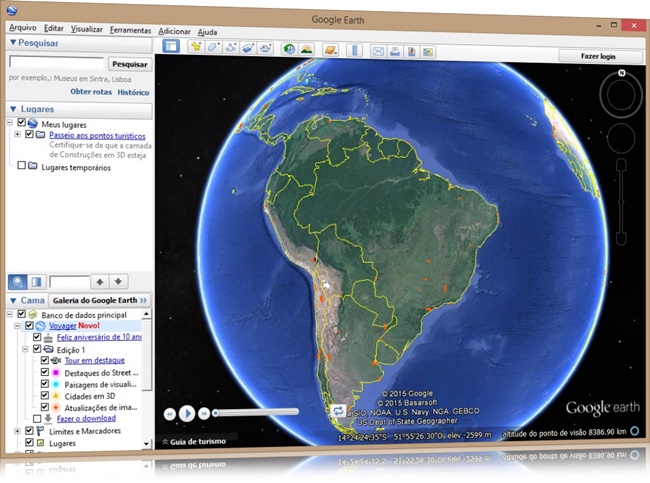Click the Voyager globe icon in layers
Screen dimensions: 650x483
[x=40, y=326]
